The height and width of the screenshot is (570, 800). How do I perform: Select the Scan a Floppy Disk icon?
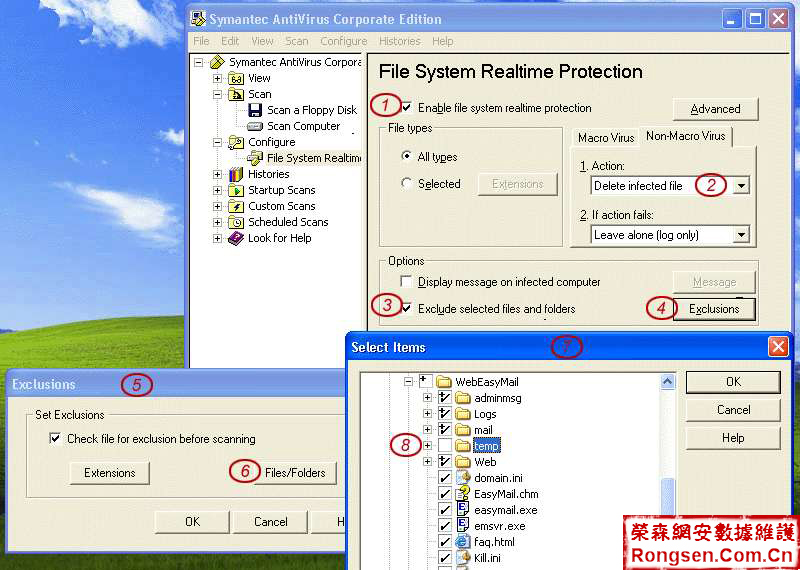coord(255,110)
